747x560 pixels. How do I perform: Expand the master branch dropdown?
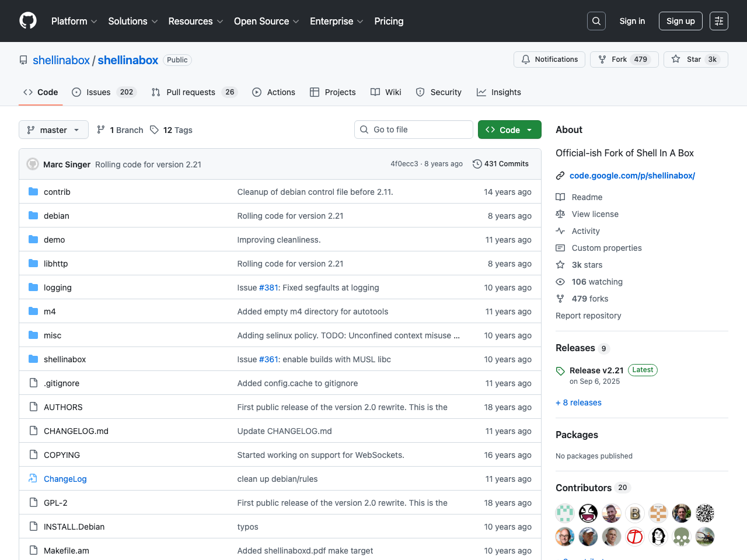(x=54, y=130)
